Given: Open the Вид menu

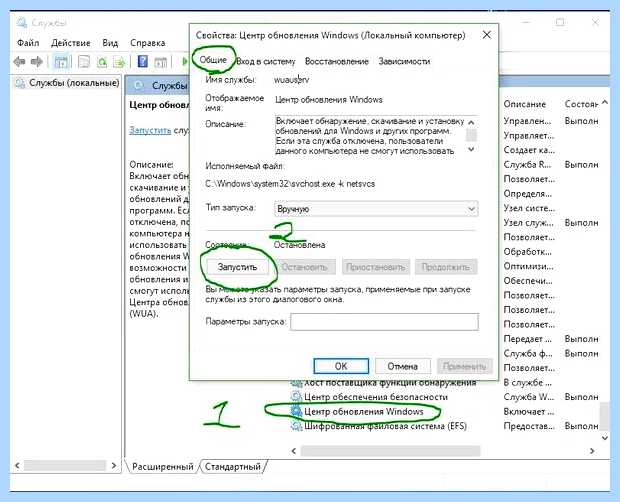Looking at the screenshot, I should click(110, 43).
